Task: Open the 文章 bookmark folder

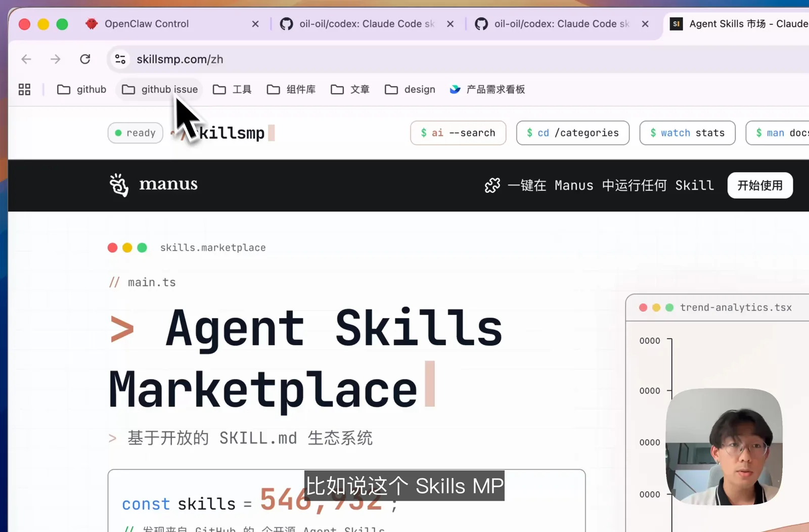Action: coord(350,90)
